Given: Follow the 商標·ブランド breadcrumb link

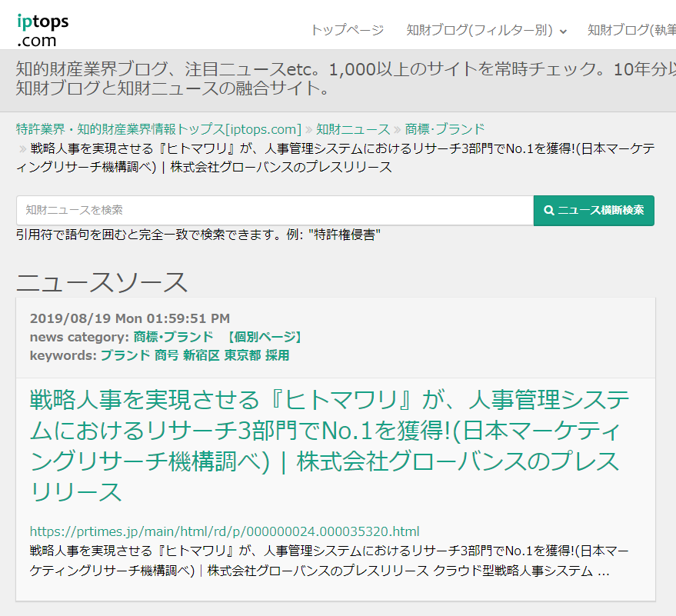Looking at the screenshot, I should point(445,129).
